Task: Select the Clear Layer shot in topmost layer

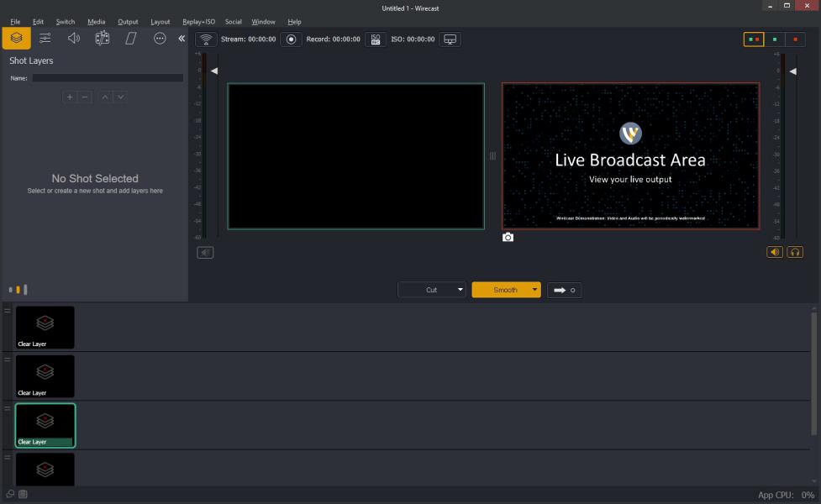Action: [x=45, y=328]
